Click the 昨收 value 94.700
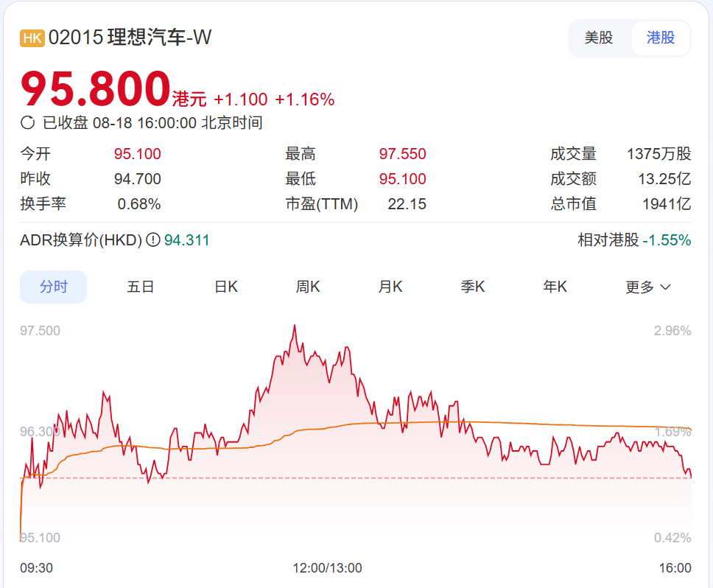Image resolution: width=713 pixels, height=588 pixels. [x=137, y=179]
